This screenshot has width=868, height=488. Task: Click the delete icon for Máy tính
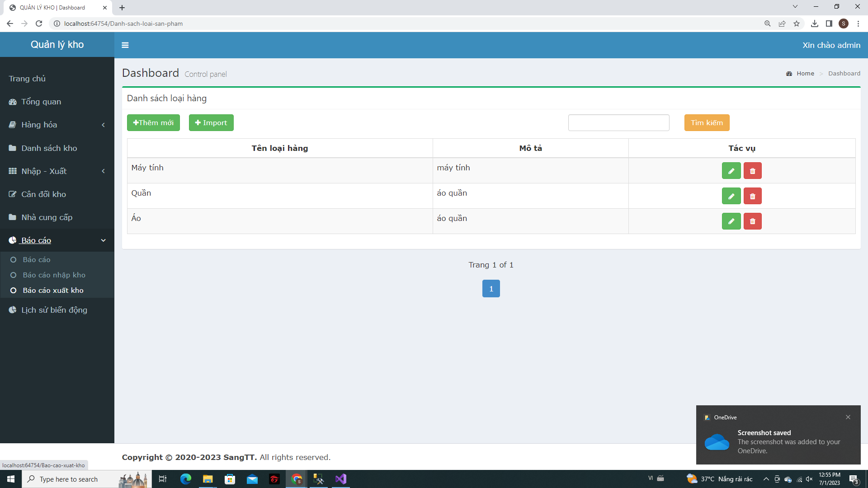click(752, 171)
